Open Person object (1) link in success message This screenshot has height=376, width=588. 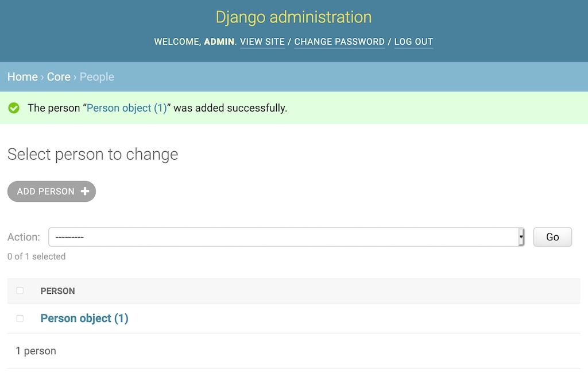(x=126, y=108)
